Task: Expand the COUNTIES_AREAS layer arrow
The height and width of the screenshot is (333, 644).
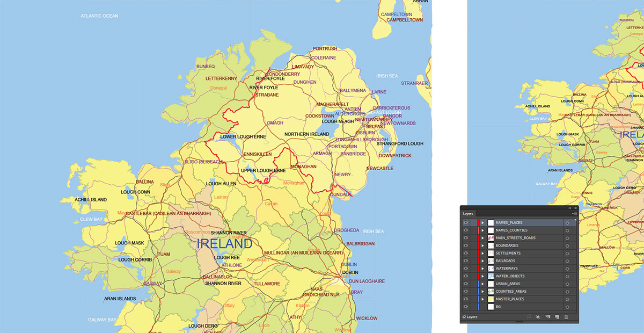Action: point(482,292)
